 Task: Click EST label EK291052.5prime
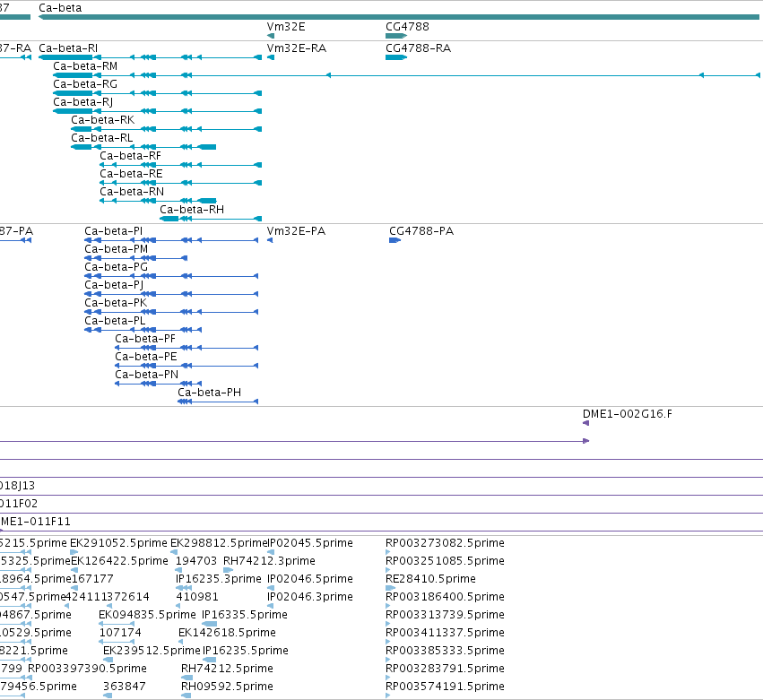click(118, 543)
